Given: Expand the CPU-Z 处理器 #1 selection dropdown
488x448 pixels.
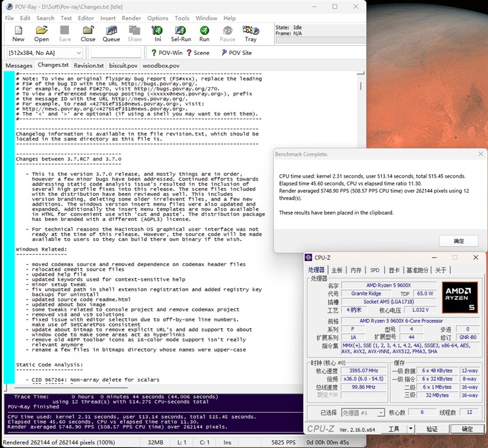Looking at the screenshot, I should coord(381,413).
